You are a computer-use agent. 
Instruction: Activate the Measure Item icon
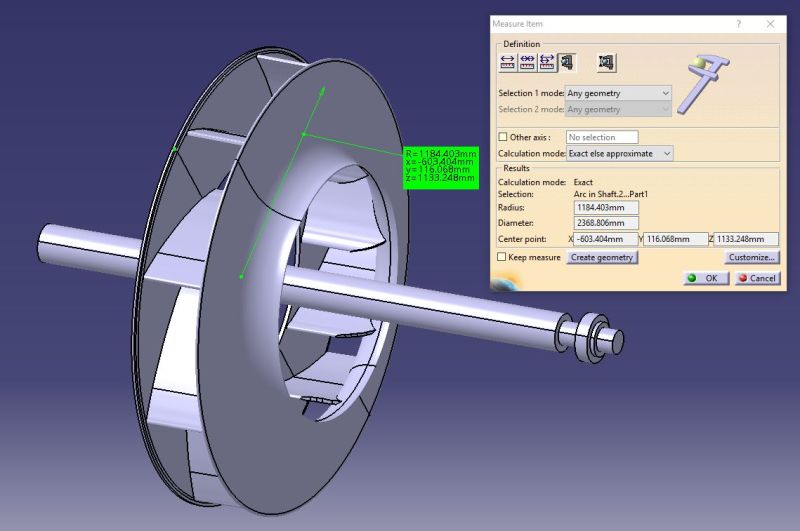point(567,62)
